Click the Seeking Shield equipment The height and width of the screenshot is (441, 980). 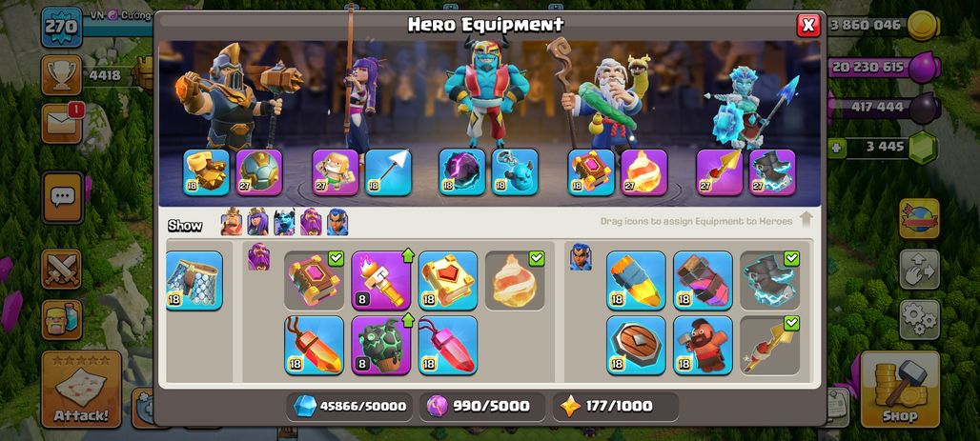tap(636, 346)
